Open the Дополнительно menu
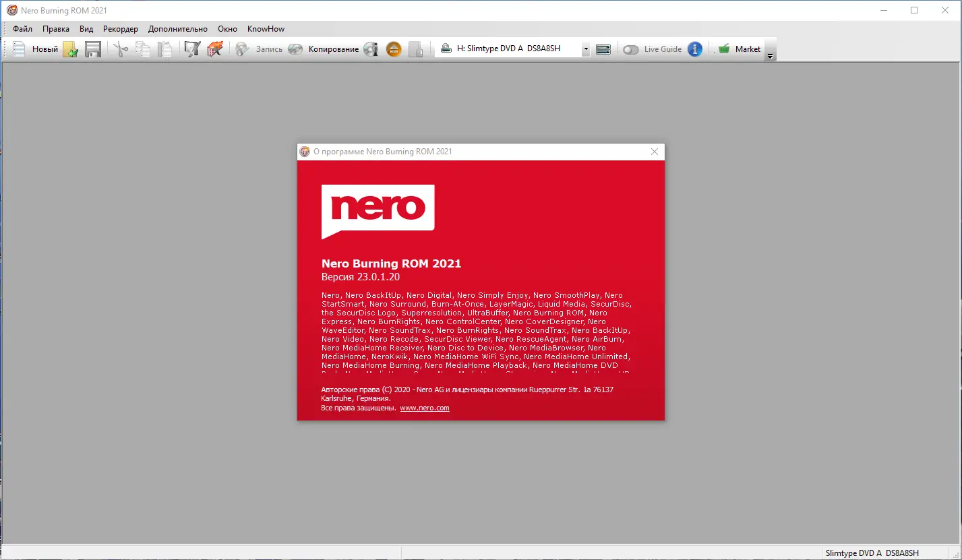962x560 pixels. pyautogui.click(x=178, y=29)
